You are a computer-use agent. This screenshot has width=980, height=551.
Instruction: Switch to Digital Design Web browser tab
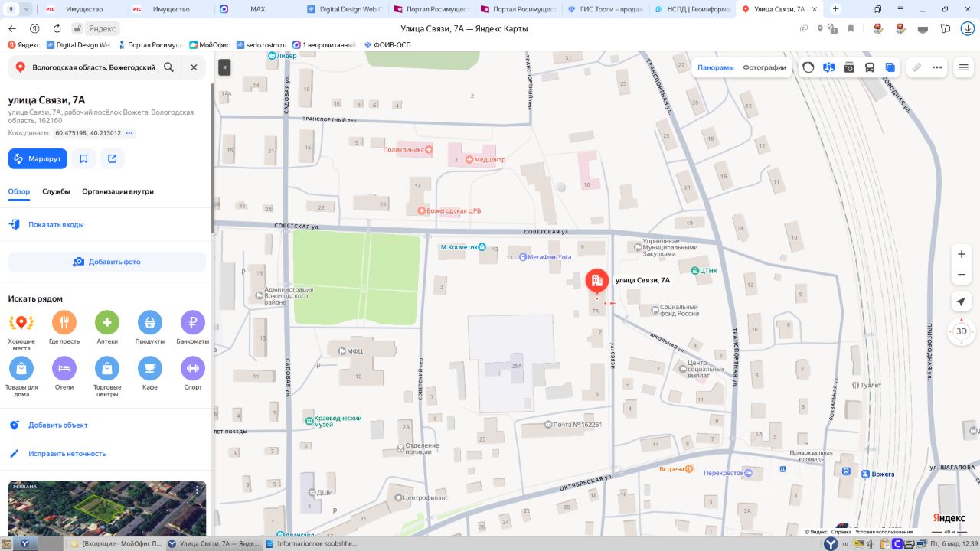coord(344,9)
